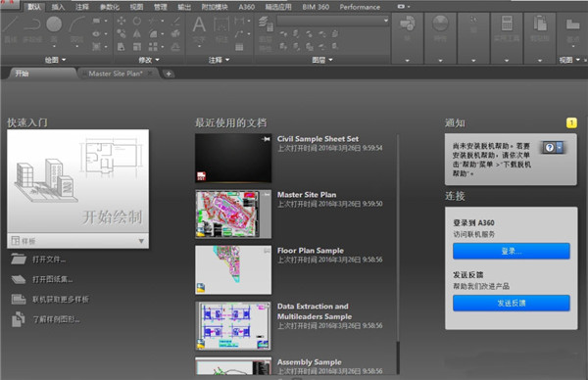The width and height of the screenshot is (588, 380).
Task: Choose the Ellipse tool icon
Action: [x=96, y=33]
